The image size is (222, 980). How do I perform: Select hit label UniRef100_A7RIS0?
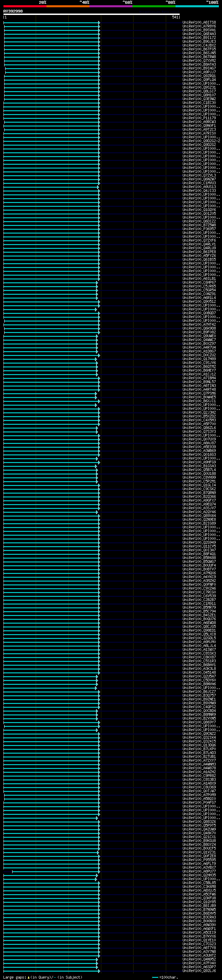click(199, 133)
